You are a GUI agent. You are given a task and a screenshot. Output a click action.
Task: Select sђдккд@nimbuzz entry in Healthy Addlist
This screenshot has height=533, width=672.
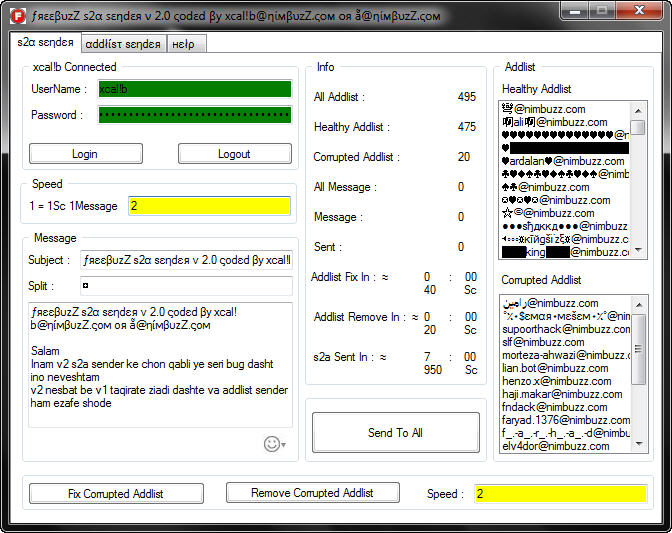pos(564,226)
